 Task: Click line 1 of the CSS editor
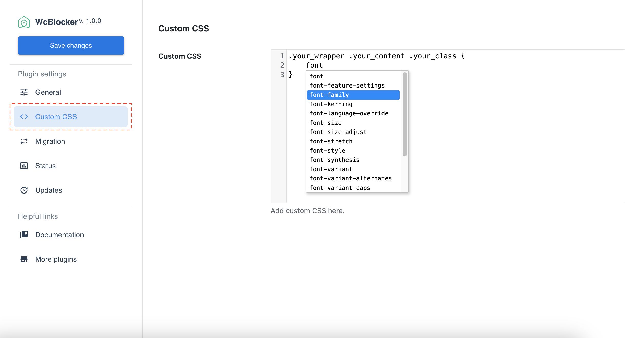point(377,56)
